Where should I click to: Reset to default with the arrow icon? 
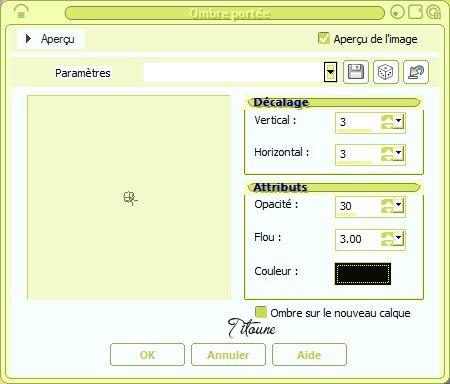[416, 72]
